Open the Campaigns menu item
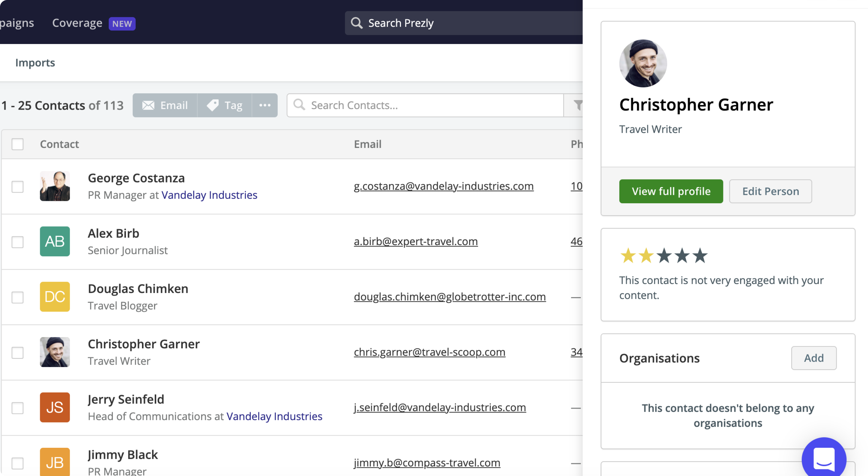The height and width of the screenshot is (476, 868). tap(17, 23)
